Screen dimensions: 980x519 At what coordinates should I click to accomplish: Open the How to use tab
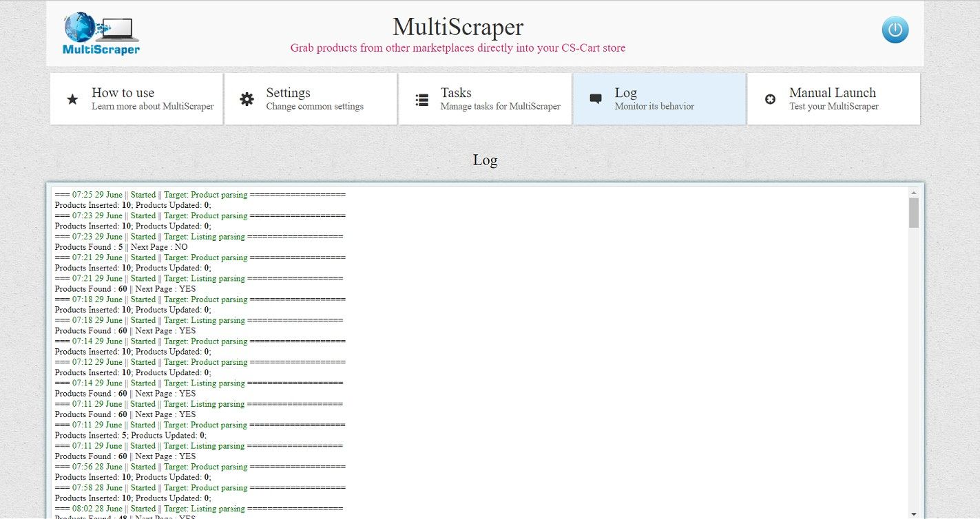(x=136, y=99)
